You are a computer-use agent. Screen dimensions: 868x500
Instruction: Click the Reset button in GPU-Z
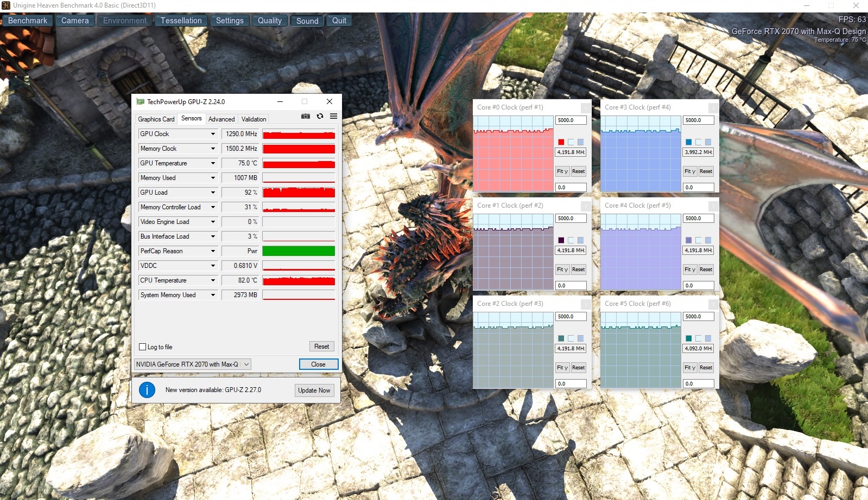[321, 347]
